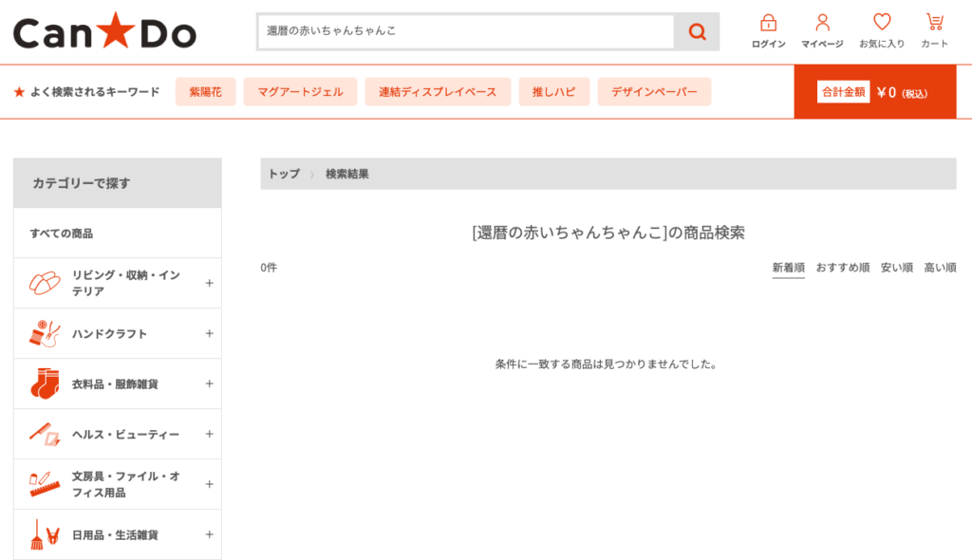Click the 日用品 broom icon

point(45,534)
